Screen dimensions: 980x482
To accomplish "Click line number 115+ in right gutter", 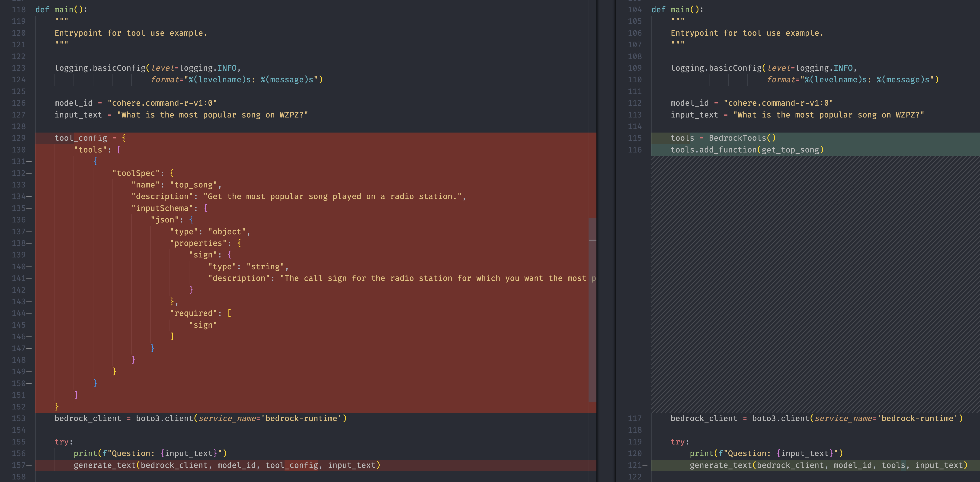I will [x=637, y=138].
